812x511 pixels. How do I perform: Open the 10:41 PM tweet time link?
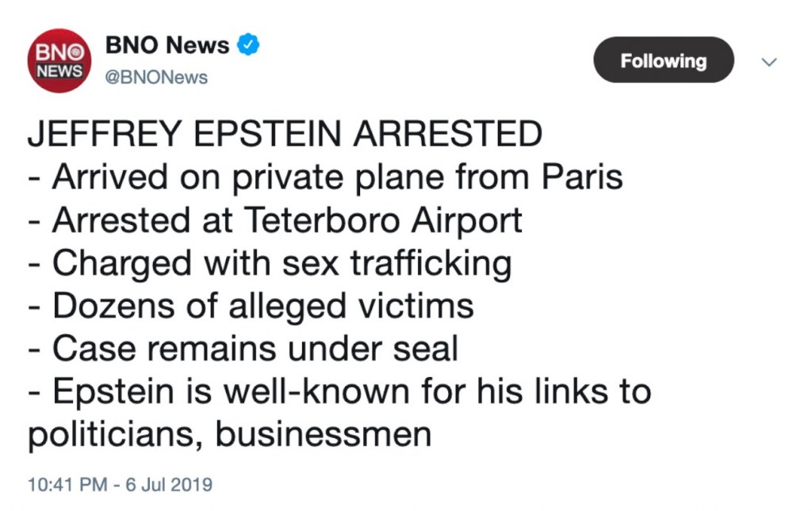click(x=67, y=484)
